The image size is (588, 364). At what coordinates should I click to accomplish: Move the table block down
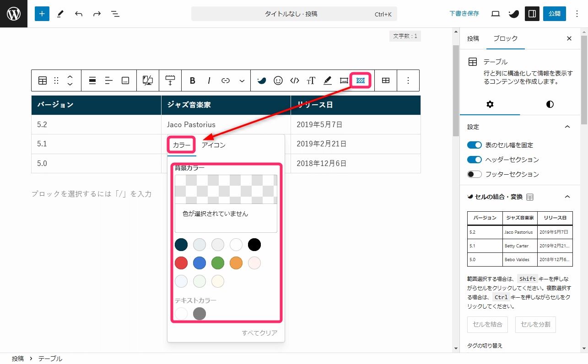tap(70, 85)
